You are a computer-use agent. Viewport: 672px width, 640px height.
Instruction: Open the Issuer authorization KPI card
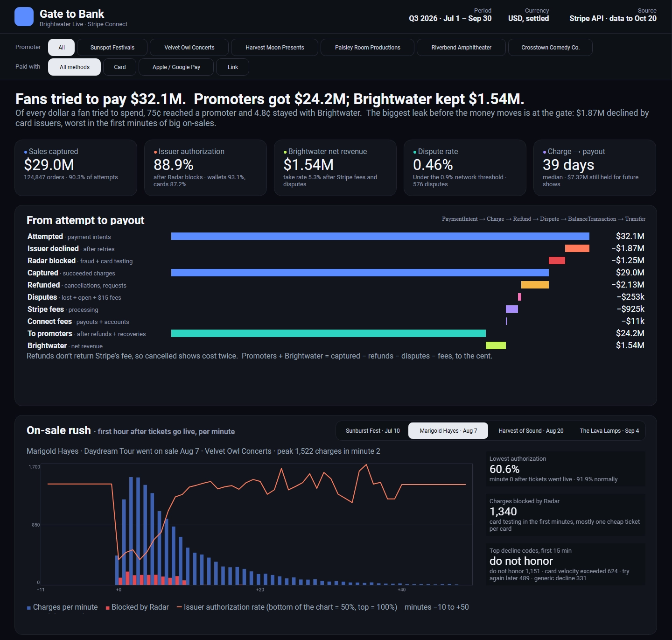point(205,168)
